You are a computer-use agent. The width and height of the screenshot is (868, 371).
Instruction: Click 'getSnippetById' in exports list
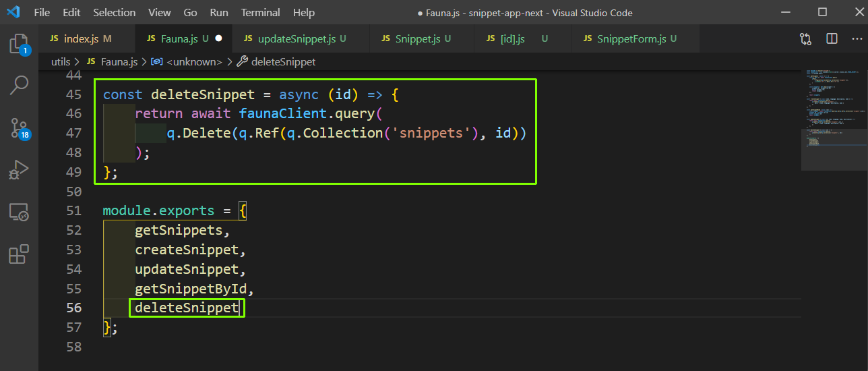coord(191,289)
